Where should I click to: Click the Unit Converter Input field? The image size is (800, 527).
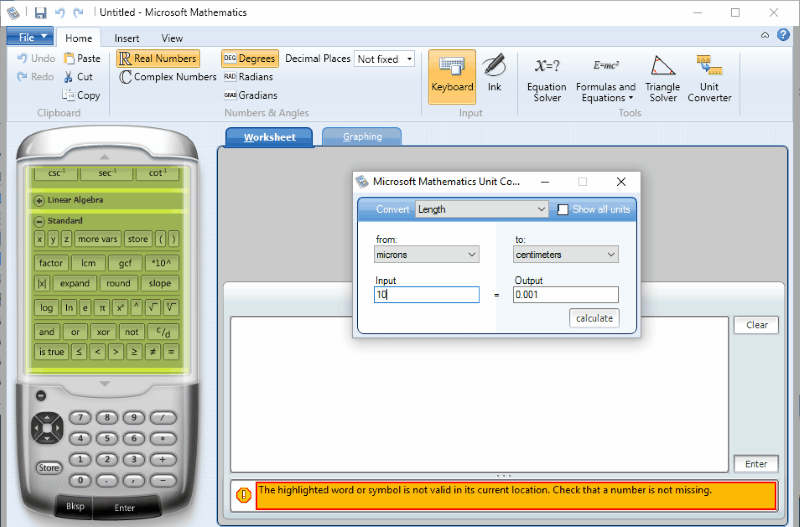click(x=427, y=294)
